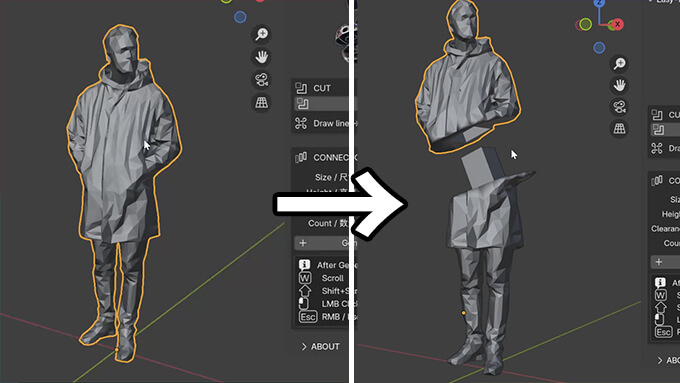Switch perspective grid icon in right viewport

619,128
